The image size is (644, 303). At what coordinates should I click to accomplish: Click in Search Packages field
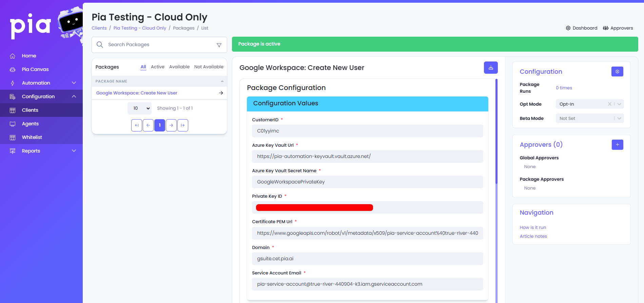159,45
